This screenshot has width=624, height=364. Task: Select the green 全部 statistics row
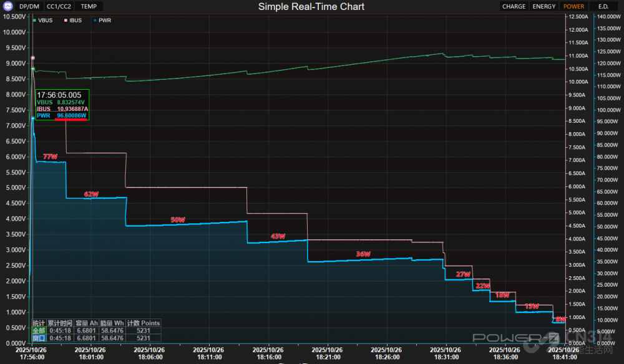pos(39,330)
